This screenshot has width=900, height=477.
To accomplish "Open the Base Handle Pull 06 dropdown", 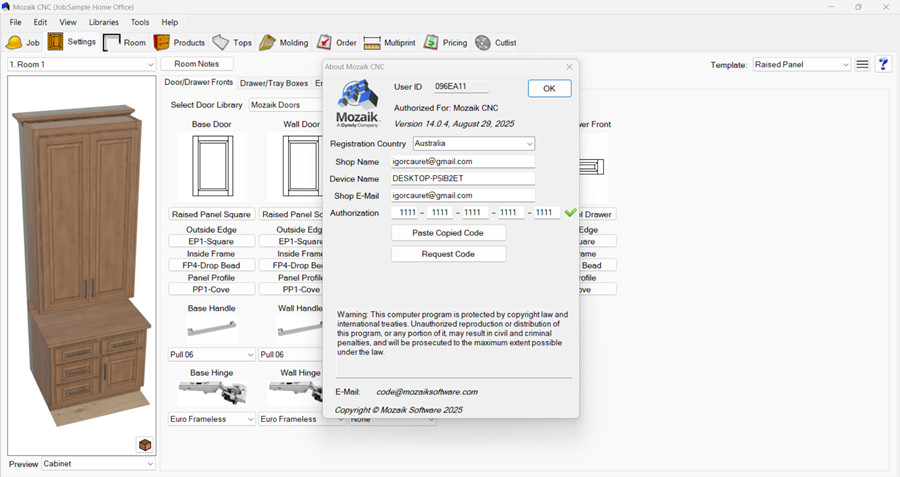I will pyautogui.click(x=211, y=354).
